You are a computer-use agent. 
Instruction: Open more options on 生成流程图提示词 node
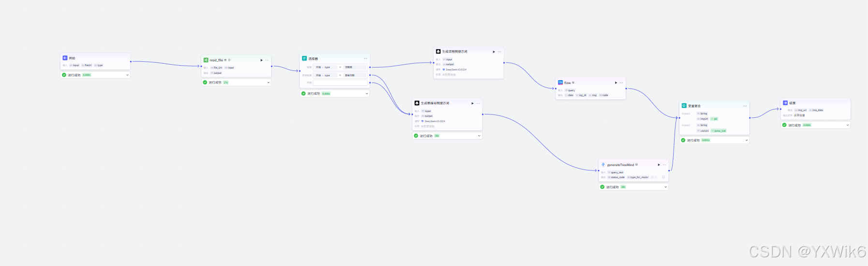coord(500,52)
